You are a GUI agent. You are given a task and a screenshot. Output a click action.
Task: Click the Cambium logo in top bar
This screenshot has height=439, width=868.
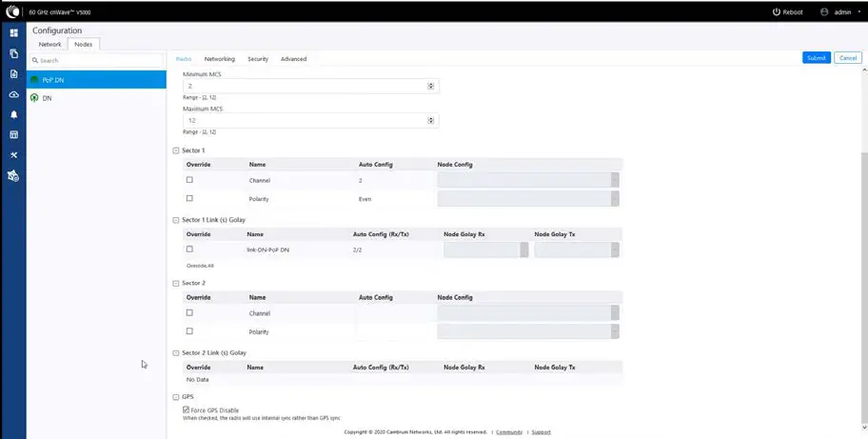[12, 11]
